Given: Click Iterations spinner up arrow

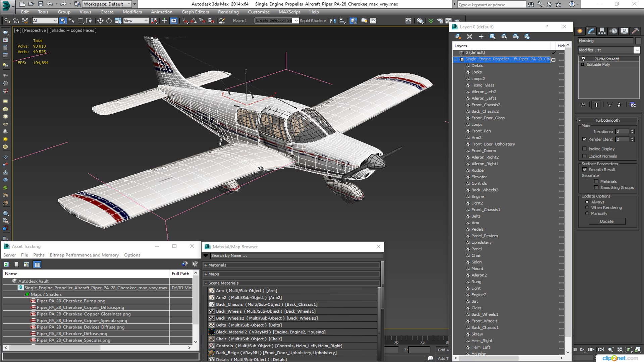Looking at the screenshot, I should [x=632, y=130].
